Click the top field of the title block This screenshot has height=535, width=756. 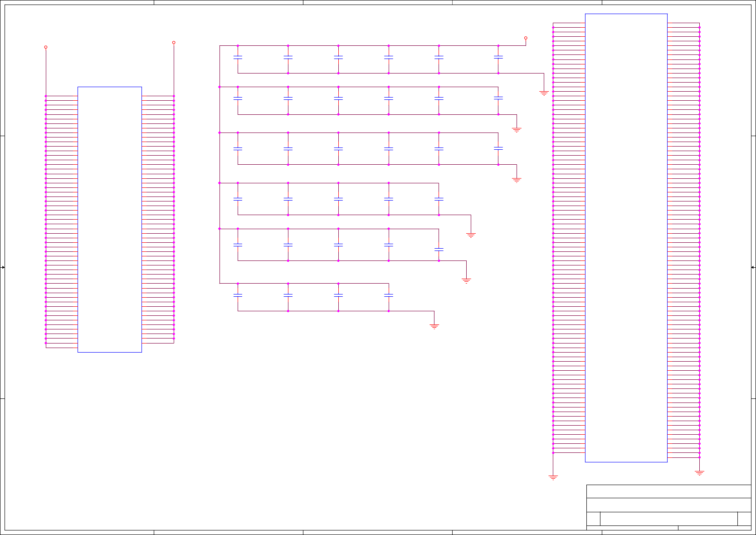coord(668,491)
